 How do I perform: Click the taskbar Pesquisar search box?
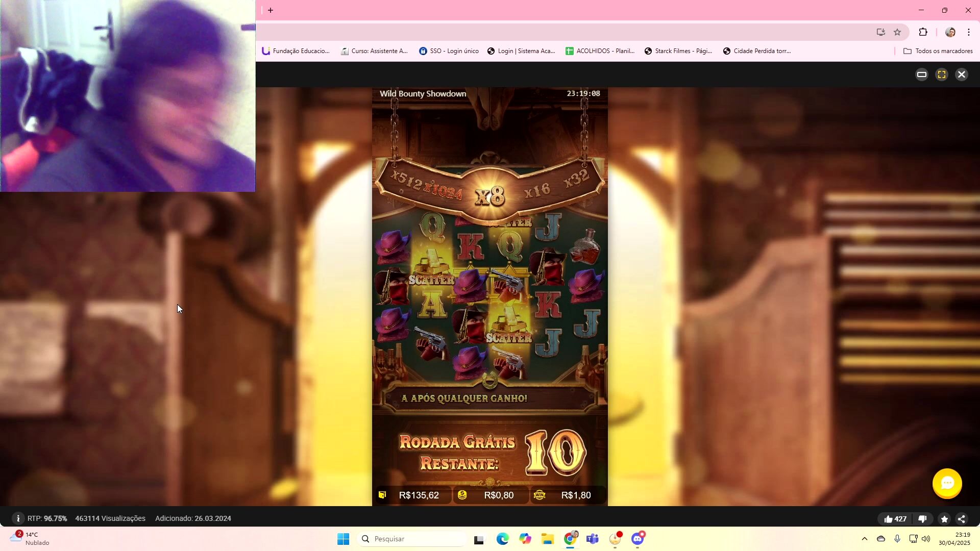point(412,539)
